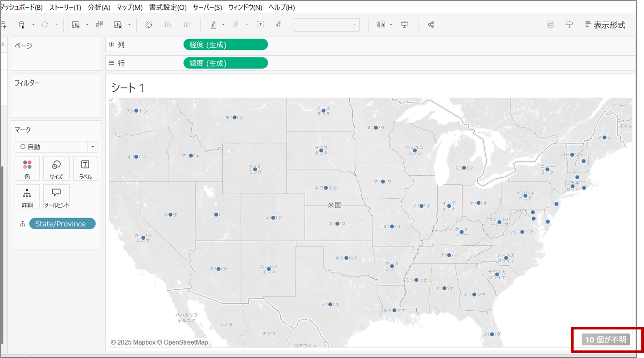
Task: Expand the group members dropdown arrow
Action: pos(246,25)
